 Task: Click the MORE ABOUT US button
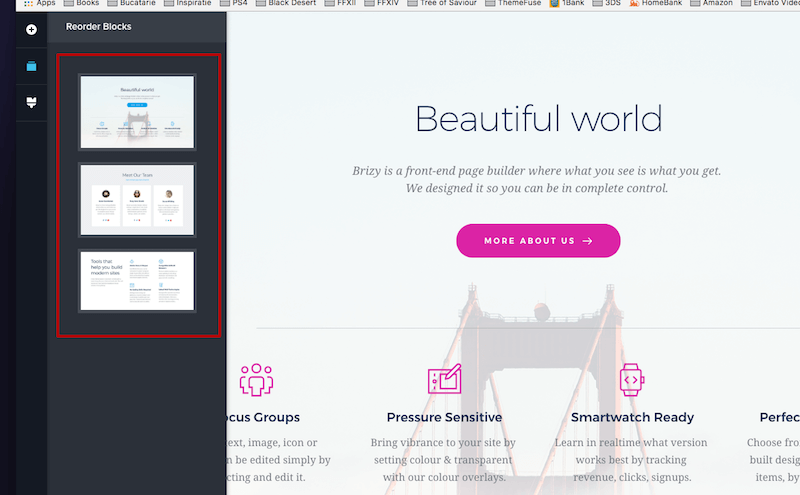click(x=538, y=240)
